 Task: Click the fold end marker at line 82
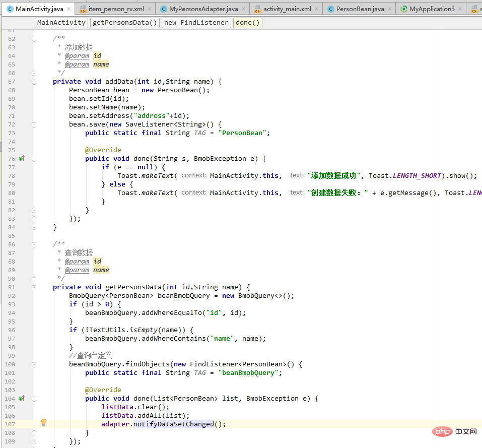click(34, 210)
